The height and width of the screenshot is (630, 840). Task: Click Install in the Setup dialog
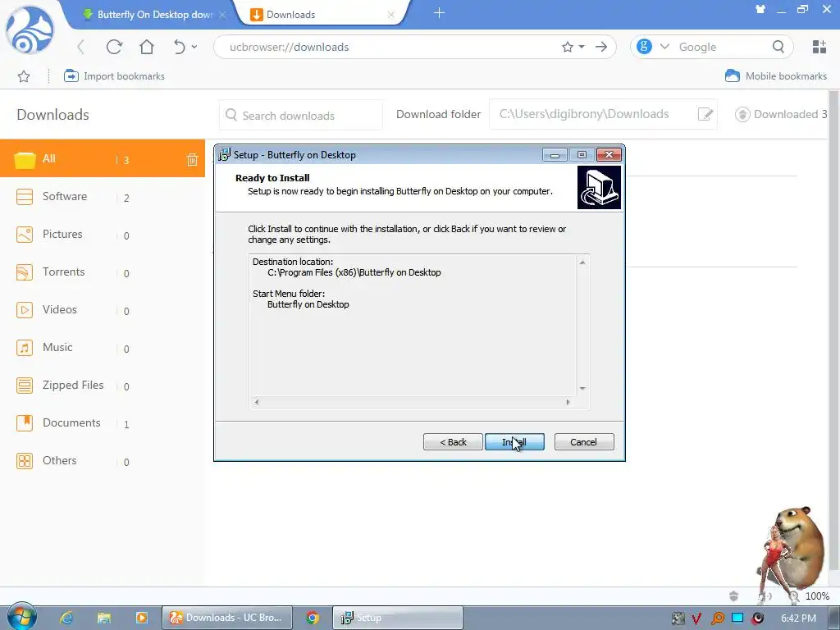(x=514, y=442)
